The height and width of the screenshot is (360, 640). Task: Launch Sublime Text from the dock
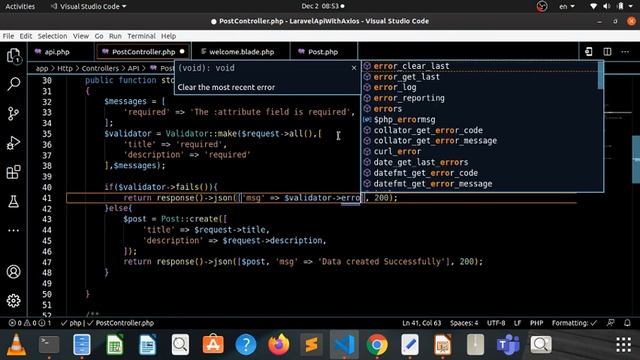point(311,345)
